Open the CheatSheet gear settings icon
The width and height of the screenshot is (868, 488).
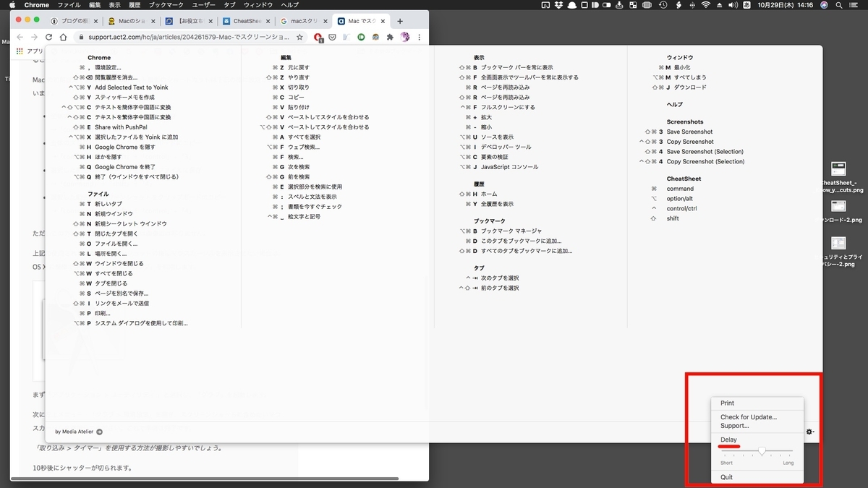point(810,432)
